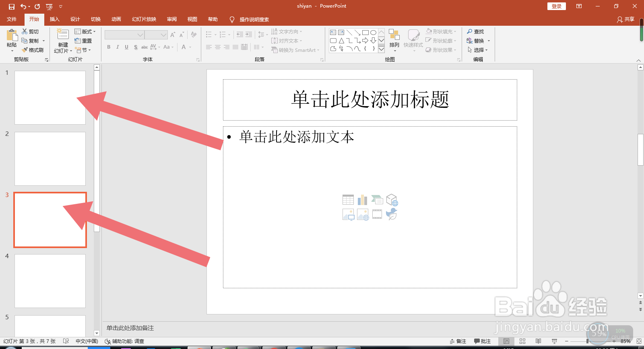Screen dimensions: 644x349
Task: Open the File (文件) menu
Action: [x=12, y=19]
